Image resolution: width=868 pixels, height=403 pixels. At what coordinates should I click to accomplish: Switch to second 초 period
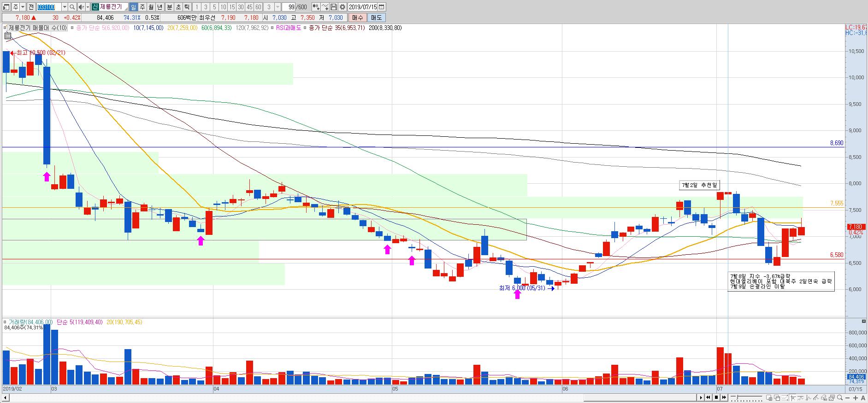click(x=178, y=7)
